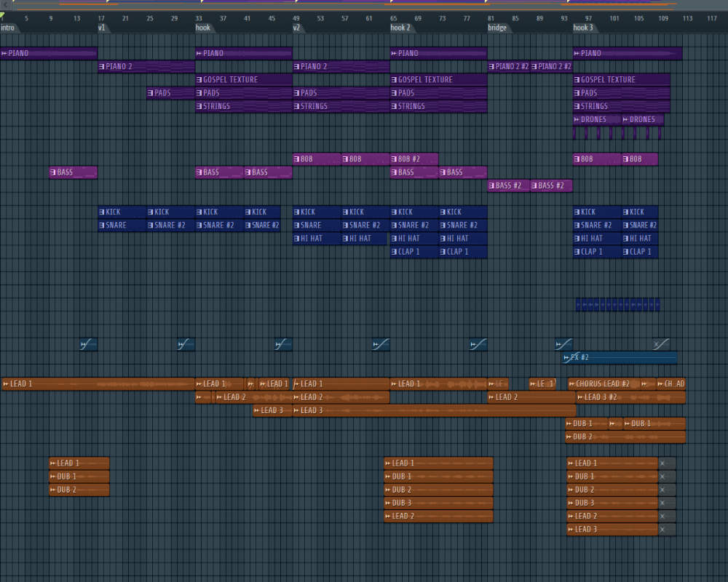This screenshot has width=728, height=582.
Task: Select the STRINGS clip under hook 3
Action: click(621, 106)
